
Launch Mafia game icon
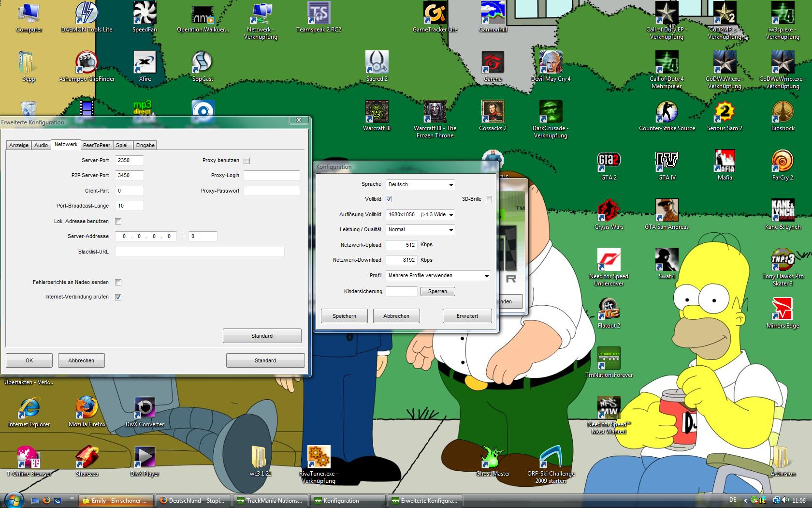click(x=725, y=165)
